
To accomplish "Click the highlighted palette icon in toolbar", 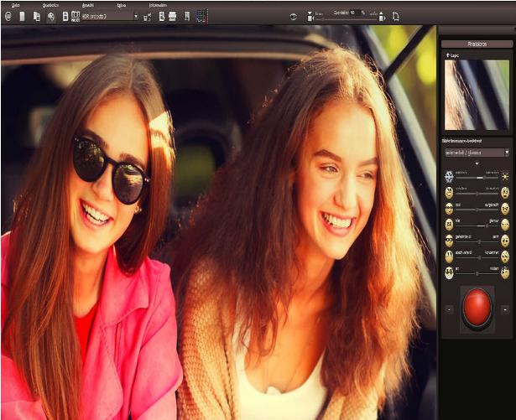I will [x=51, y=16].
